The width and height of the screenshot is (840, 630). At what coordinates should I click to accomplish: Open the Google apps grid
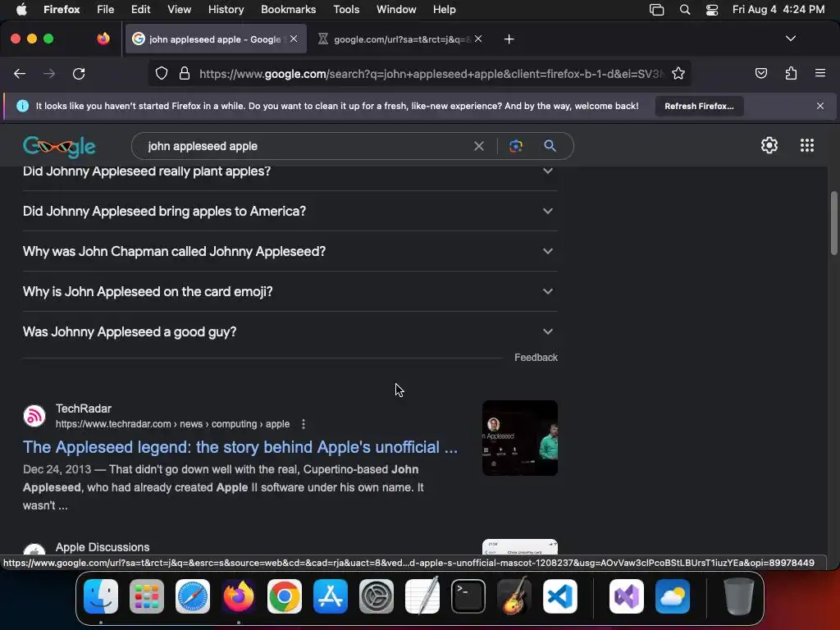(x=807, y=145)
